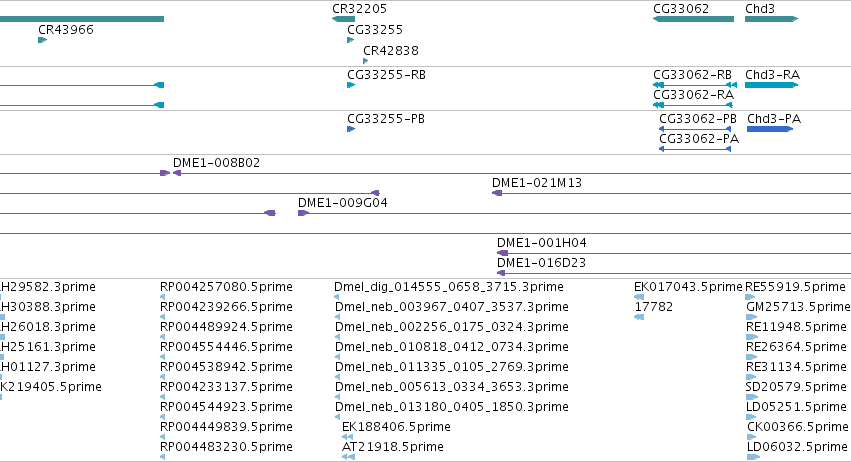The height and width of the screenshot is (462, 851).
Task: Click the Dmel_neb_010818_0412_0734.3prime label
Action: (x=452, y=347)
